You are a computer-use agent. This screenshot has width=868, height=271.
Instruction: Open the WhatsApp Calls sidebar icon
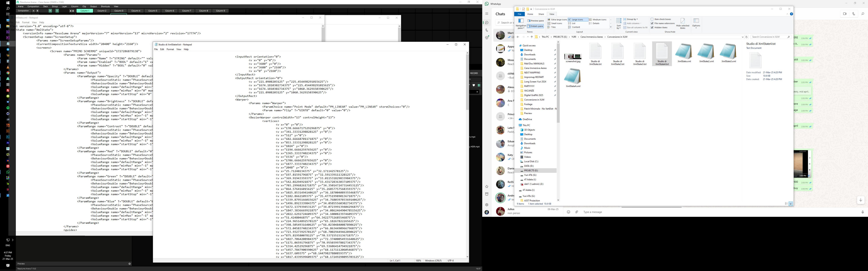pyautogui.click(x=487, y=30)
